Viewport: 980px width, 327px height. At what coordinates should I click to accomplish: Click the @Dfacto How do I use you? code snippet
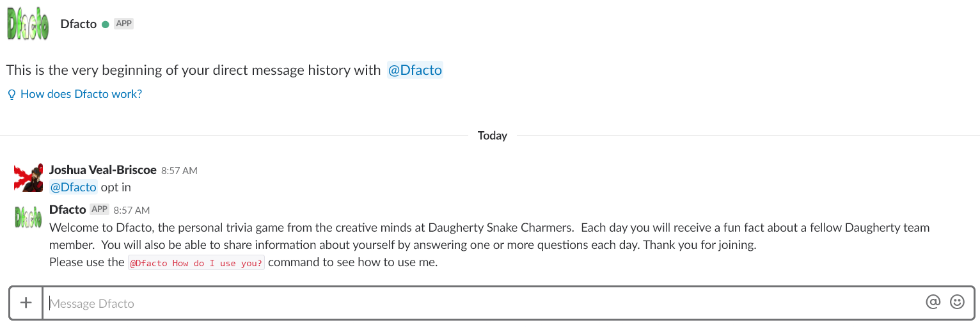[196, 263]
